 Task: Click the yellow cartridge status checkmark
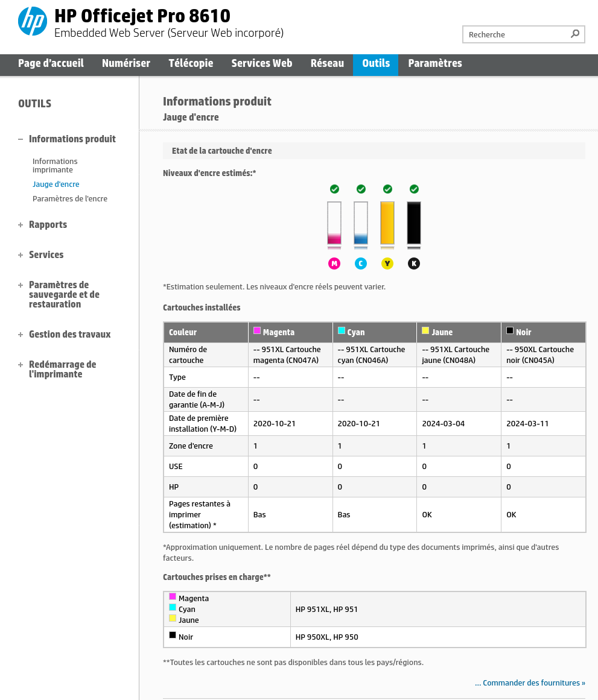click(387, 189)
